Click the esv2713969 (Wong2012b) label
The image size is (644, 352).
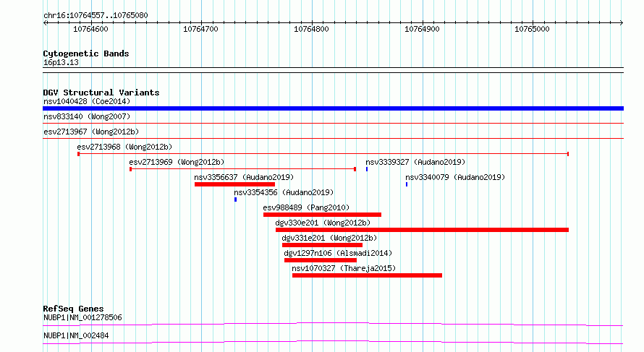click(177, 162)
